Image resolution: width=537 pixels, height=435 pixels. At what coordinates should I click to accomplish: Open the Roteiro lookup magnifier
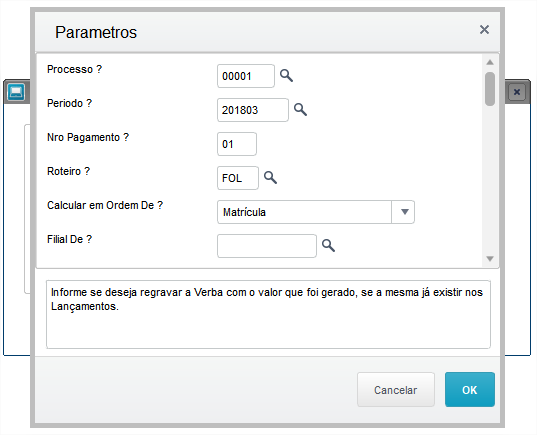[x=270, y=177]
